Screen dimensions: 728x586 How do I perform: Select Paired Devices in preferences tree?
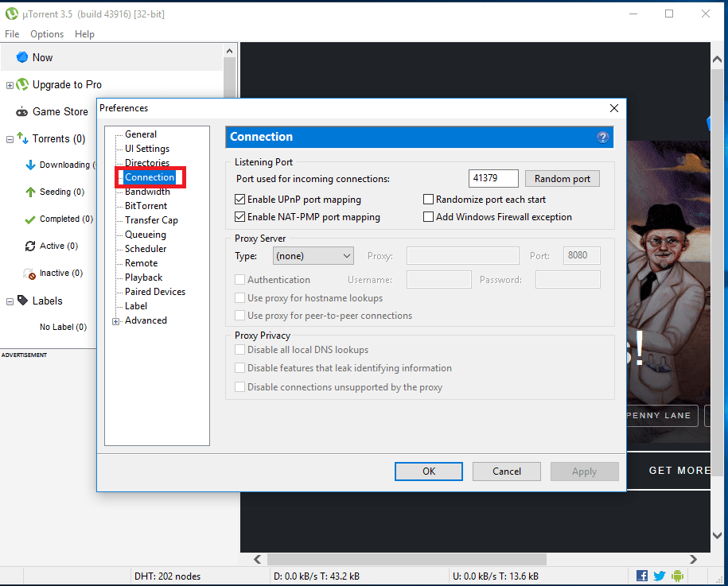[x=155, y=292]
